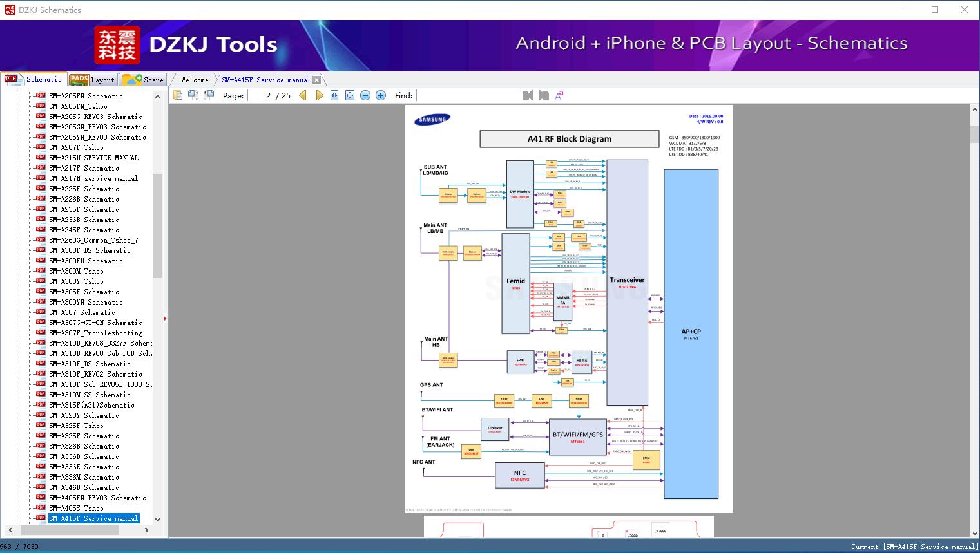Select SM-A225F Schematic

pos(84,189)
